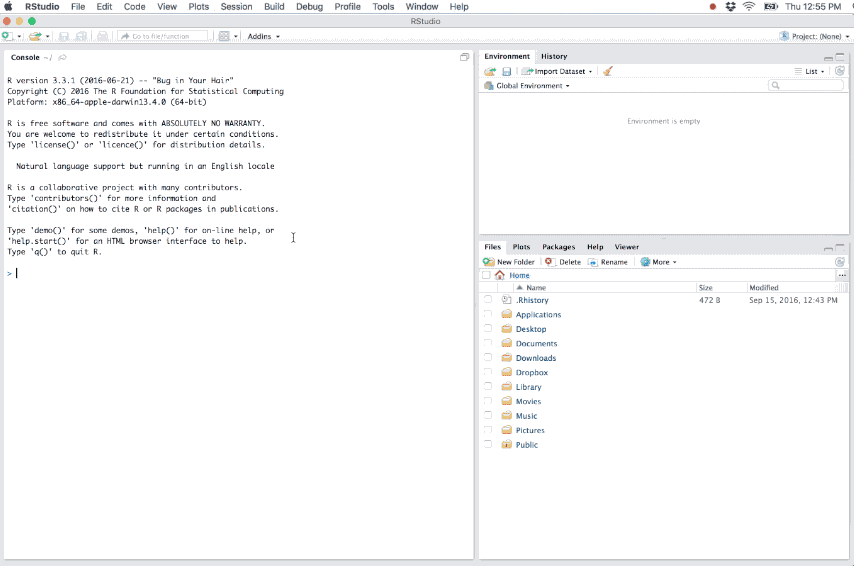The width and height of the screenshot is (854, 566).
Task: Click the Home house icon in Files
Action: (499, 275)
